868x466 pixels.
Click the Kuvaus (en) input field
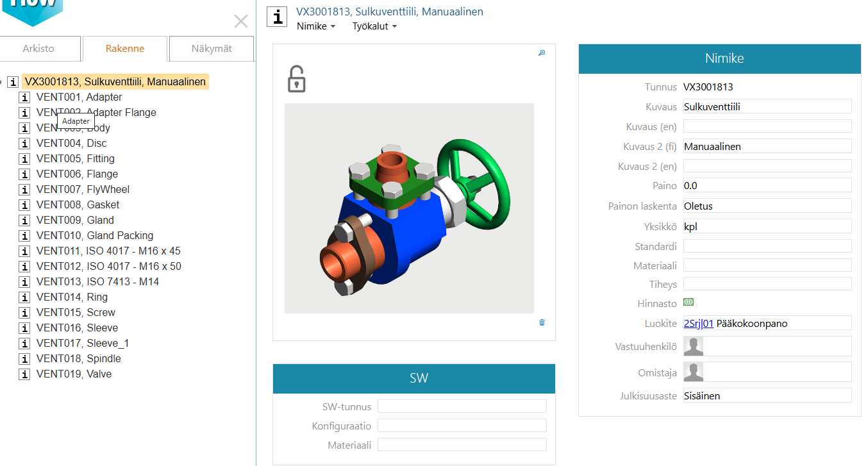pos(767,126)
